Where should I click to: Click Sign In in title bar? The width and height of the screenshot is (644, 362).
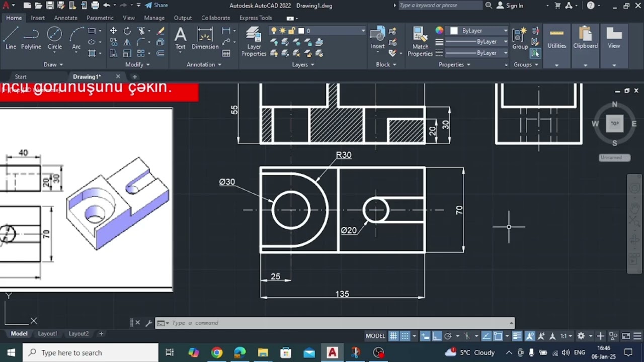510,6
